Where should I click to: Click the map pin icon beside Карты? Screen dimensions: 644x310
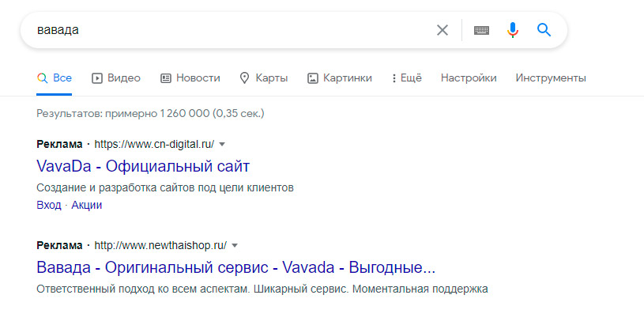coord(244,78)
